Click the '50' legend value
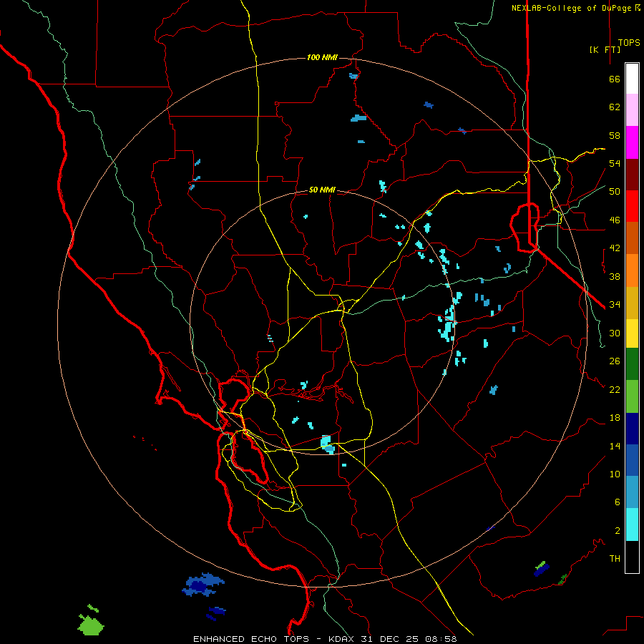Image resolution: width=644 pixels, height=644 pixels. 615,192
